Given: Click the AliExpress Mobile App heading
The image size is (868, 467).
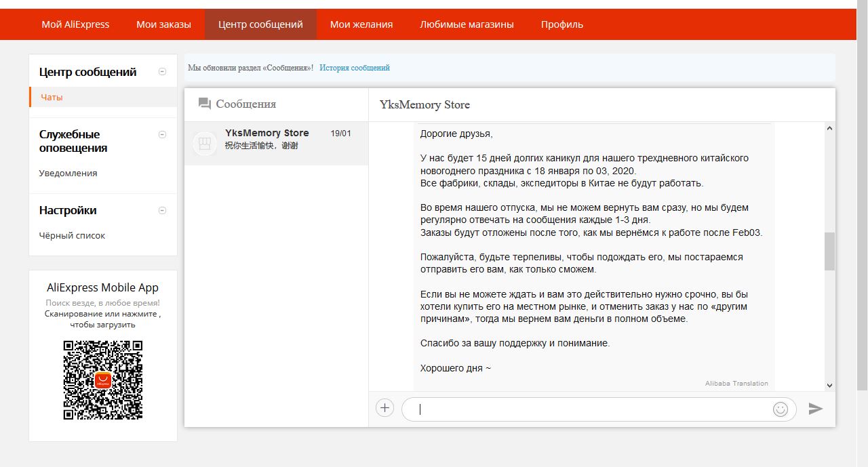Looking at the screenshot, I should click(103, 287).
